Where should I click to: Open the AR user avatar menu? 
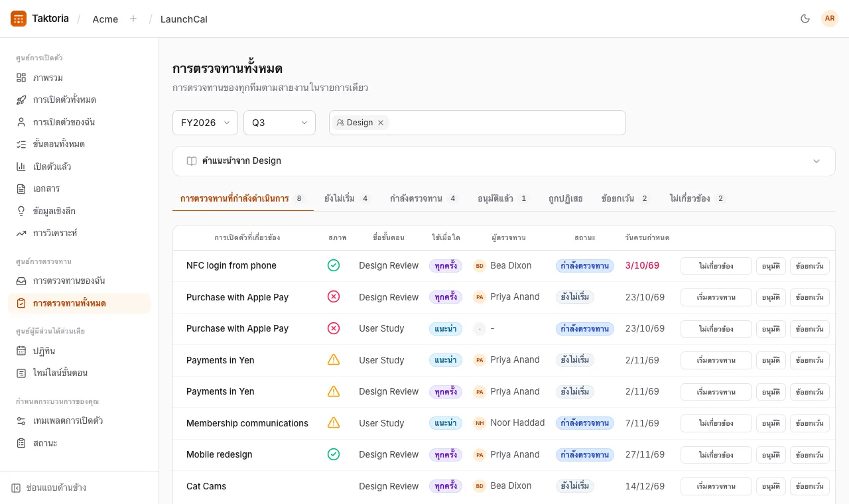point(830,19)
